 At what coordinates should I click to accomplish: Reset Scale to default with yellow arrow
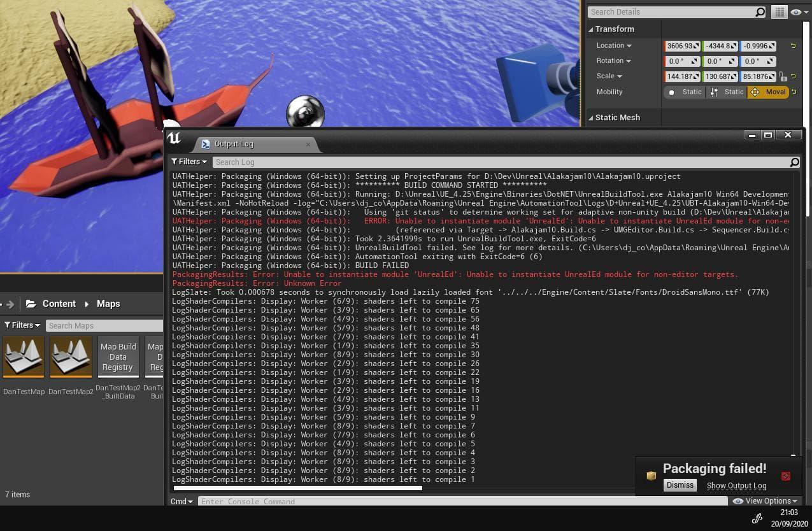coord(794,76)
